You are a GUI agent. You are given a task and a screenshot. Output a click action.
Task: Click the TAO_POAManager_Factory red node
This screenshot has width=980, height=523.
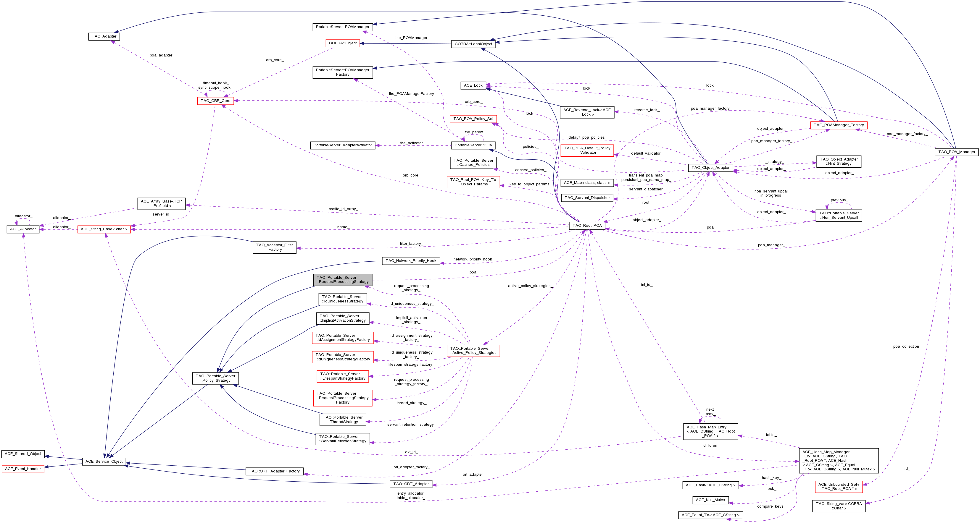[x=839, y=125]
